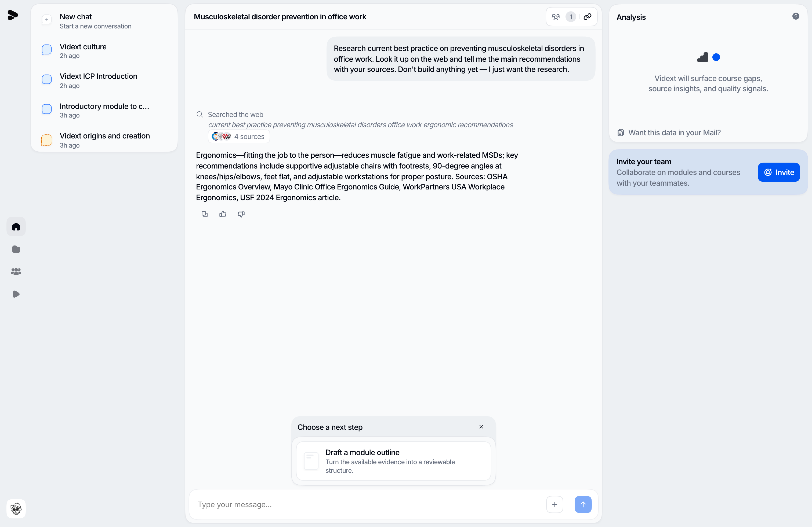Image resolution: width=812 pixels, height=527 pixels.
Task: Expand the 4 sources chip
Action: pyautogui.click(x=239, y=136)
